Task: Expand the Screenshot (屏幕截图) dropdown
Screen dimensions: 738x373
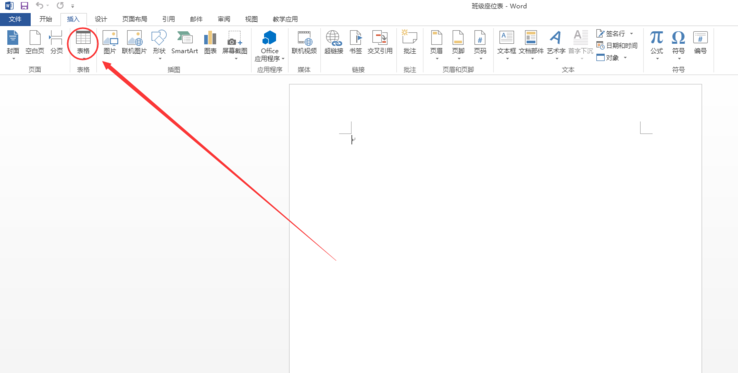Action: (234, 45)
